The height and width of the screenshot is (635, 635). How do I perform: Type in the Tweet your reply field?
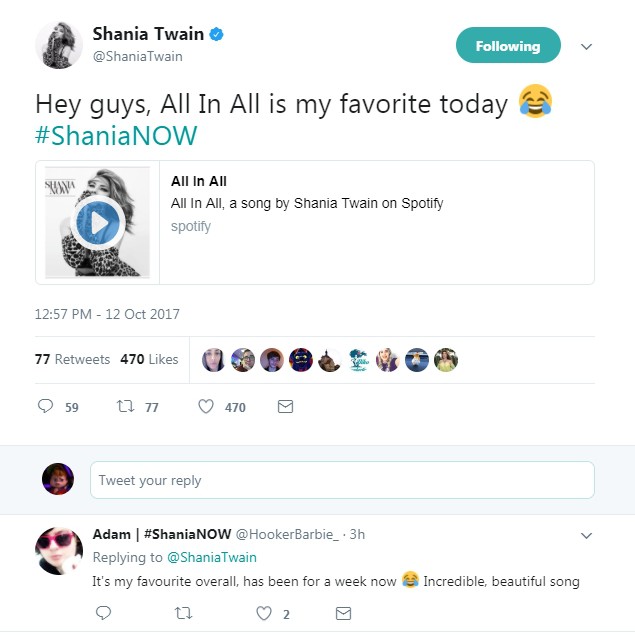342,480
